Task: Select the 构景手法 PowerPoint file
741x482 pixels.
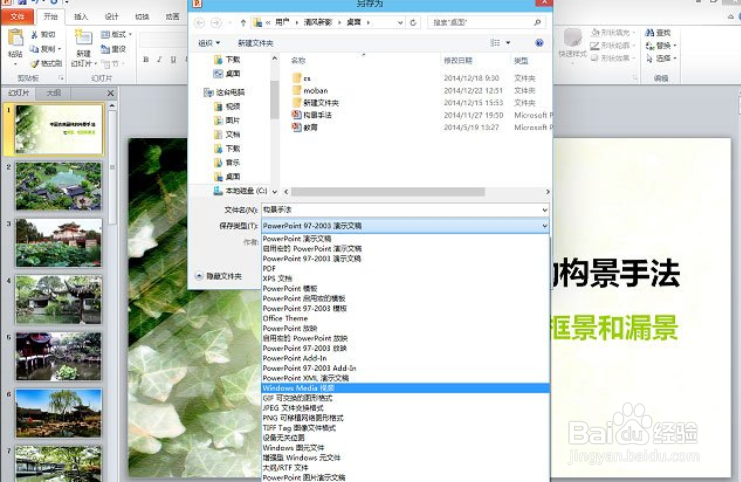Action: click(312, 115)
